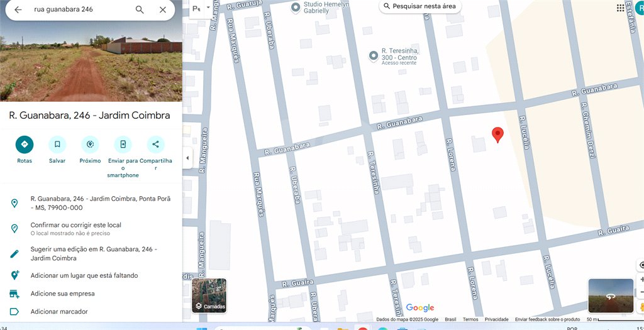Open the Street View thumbnail at bottom right
The image size is (644, 330).
[611, 296]
